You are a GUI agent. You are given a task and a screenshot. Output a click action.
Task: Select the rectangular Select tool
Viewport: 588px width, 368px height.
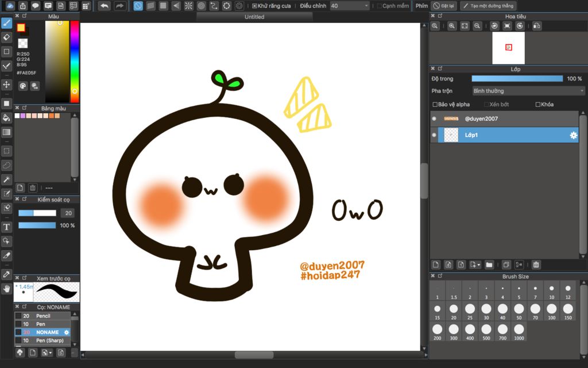coord(7,151)
